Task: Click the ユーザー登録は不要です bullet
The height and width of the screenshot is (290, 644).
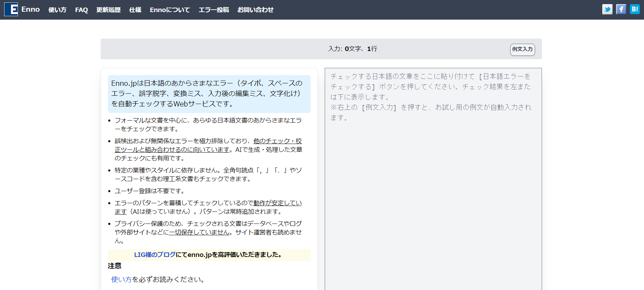Action: 150,191
